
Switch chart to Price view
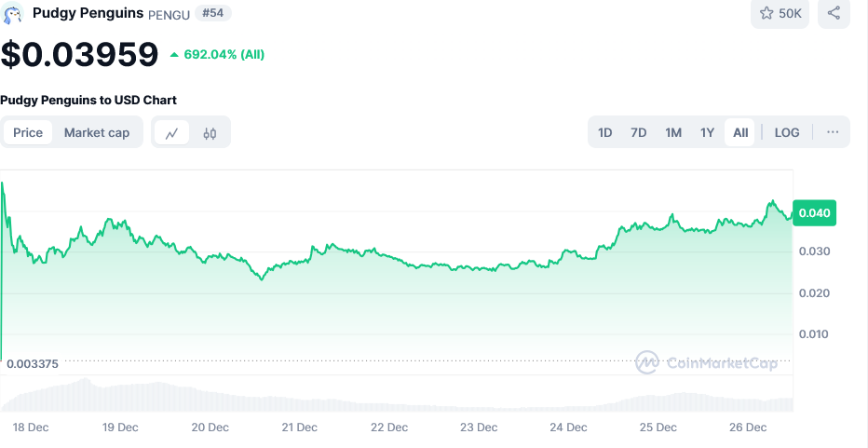pyautogui.click(x=28, y=132)
